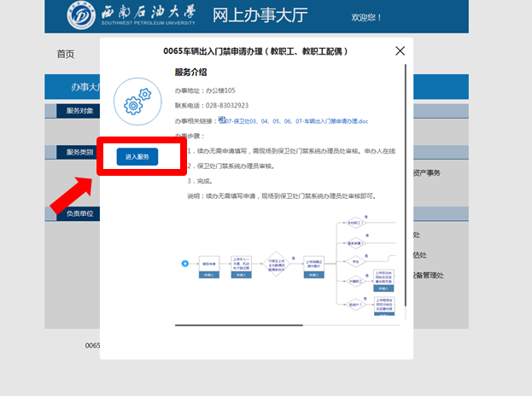The height and width of the screenshot is (396, 532).
Task: Click the 服务类别 filter label
Action: coord(79,152)
